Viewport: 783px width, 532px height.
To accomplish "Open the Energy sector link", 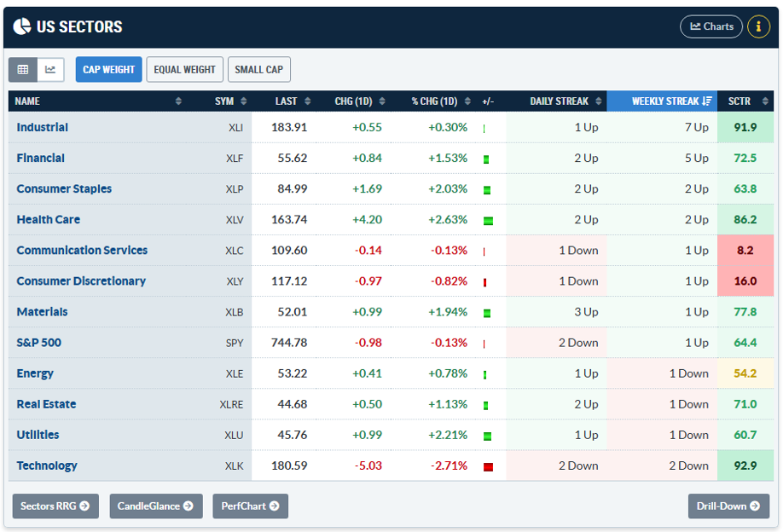I will [x=34, y=373].
